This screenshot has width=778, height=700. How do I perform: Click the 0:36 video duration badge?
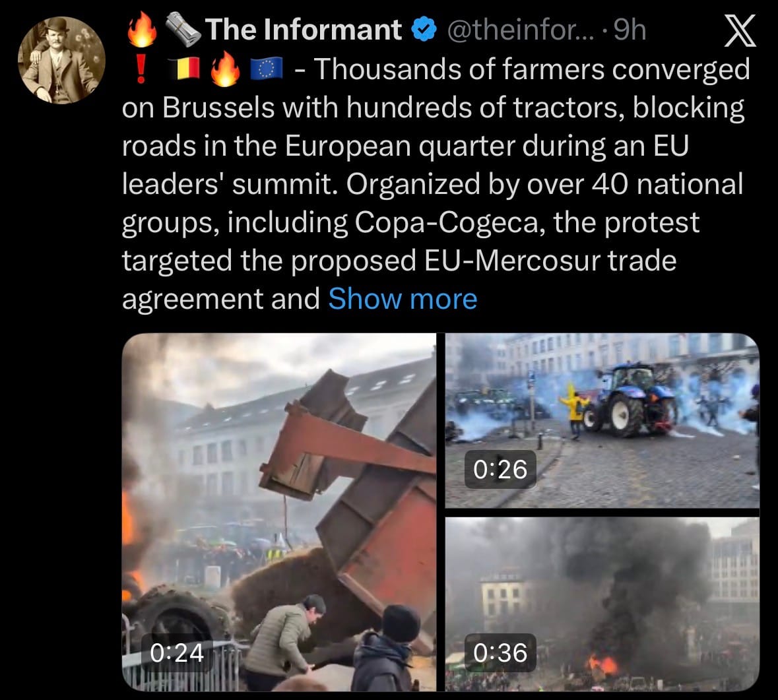click(x=500, y=652)
